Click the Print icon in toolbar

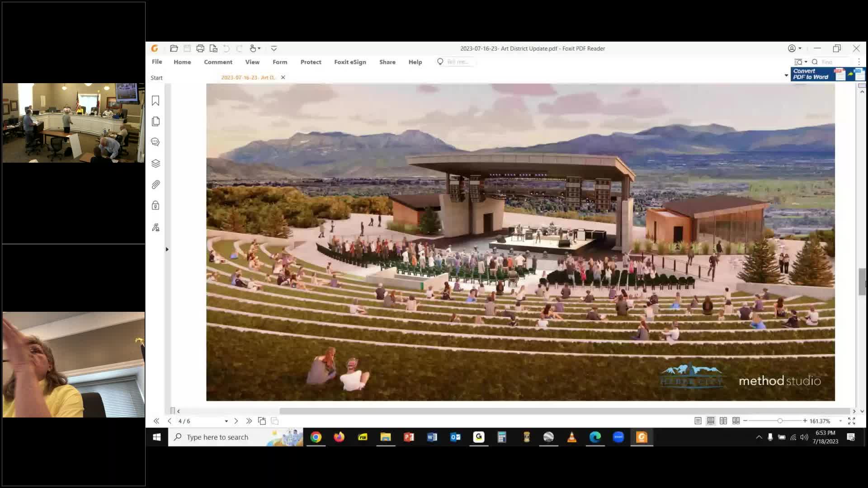[x=200, y=48]
